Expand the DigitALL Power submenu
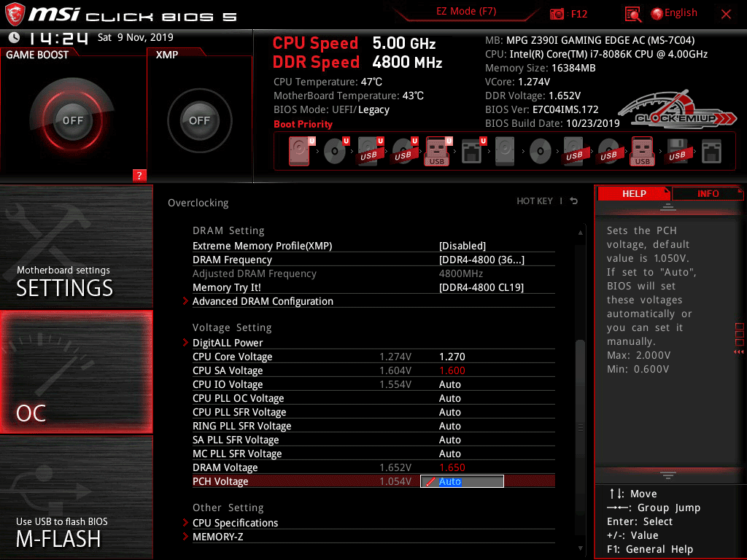The image size is (747, 560). coord(228,343)
